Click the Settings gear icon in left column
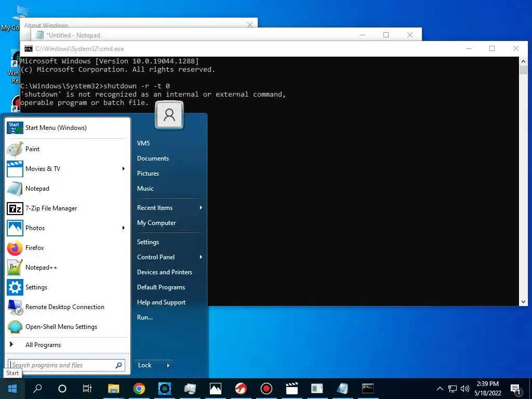The height and width of the screenshot is (399, 532). [15, 287]
